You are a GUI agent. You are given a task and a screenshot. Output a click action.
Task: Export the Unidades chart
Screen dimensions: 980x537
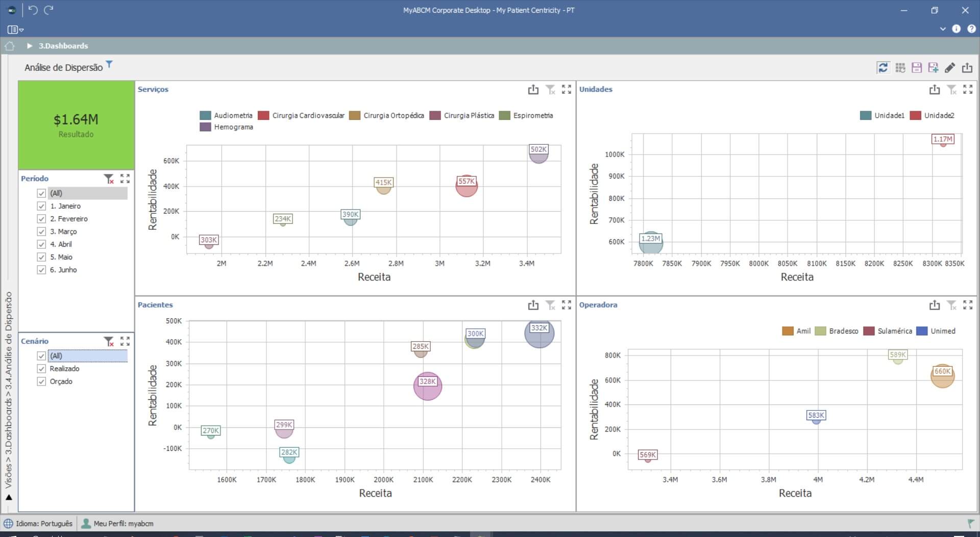(x=934, y=89)
